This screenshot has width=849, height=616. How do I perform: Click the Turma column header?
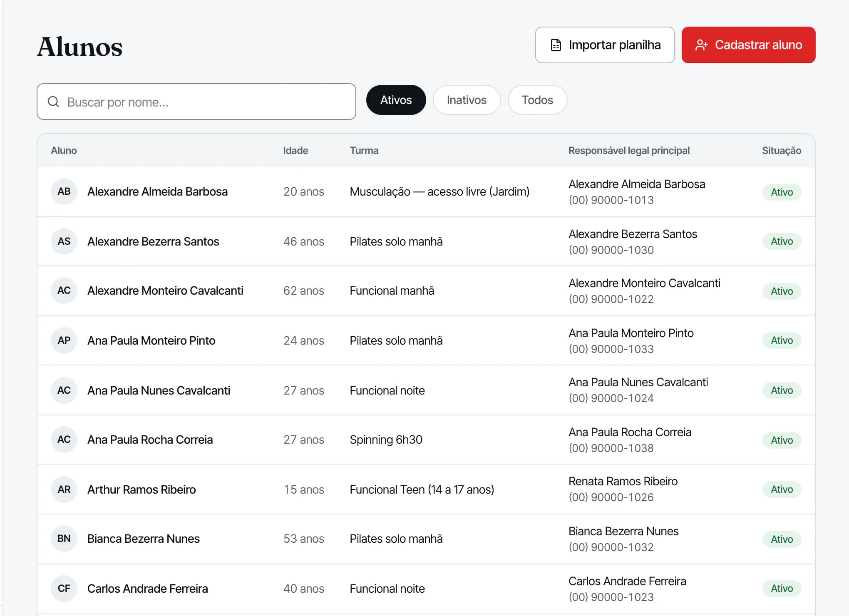(364, 151)
